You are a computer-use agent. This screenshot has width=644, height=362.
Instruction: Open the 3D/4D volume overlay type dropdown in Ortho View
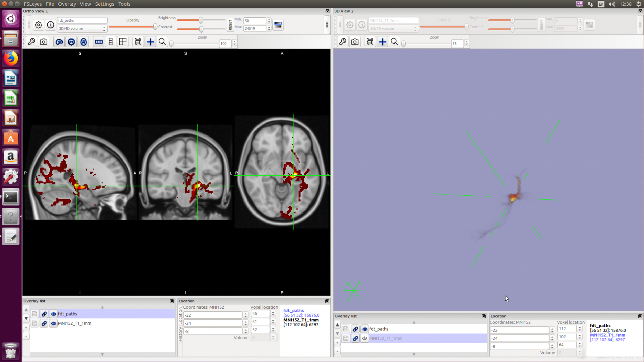(x=82, y=28)
